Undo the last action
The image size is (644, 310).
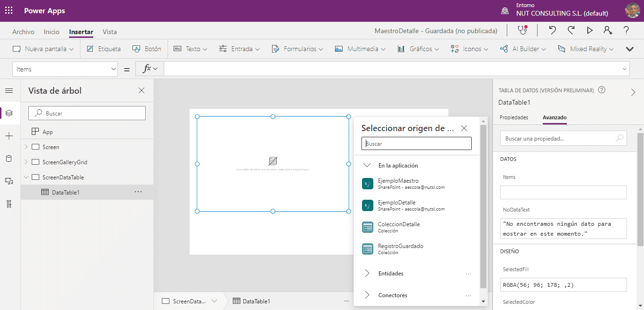552,30
